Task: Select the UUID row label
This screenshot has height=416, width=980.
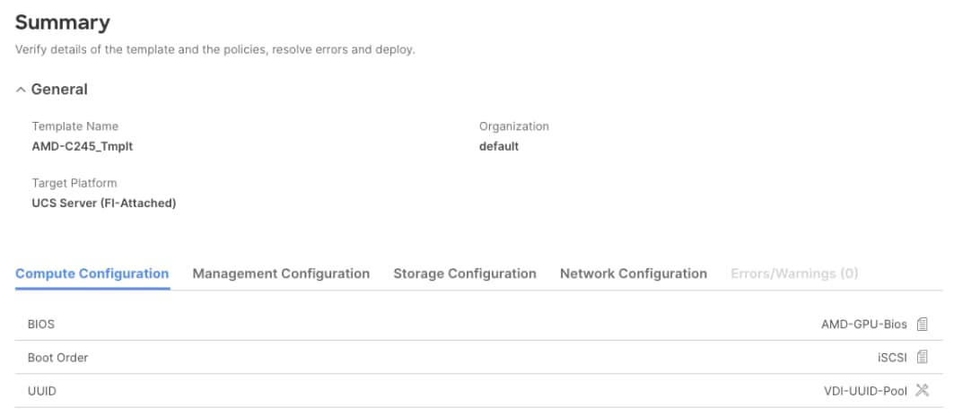Action: point(42,391)
